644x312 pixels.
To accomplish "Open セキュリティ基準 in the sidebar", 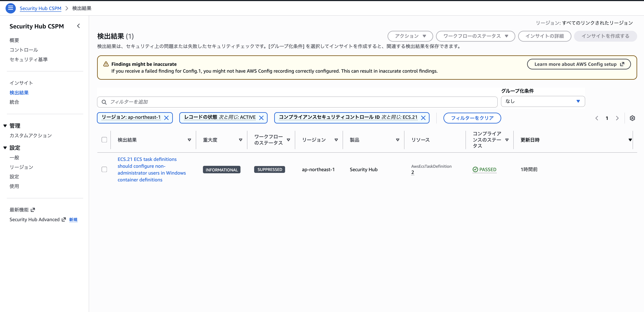I will click(29, 59).
